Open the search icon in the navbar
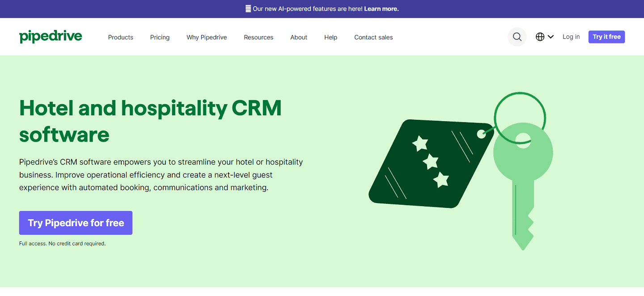This screenshot has width=644, height=296. point(517,37)
